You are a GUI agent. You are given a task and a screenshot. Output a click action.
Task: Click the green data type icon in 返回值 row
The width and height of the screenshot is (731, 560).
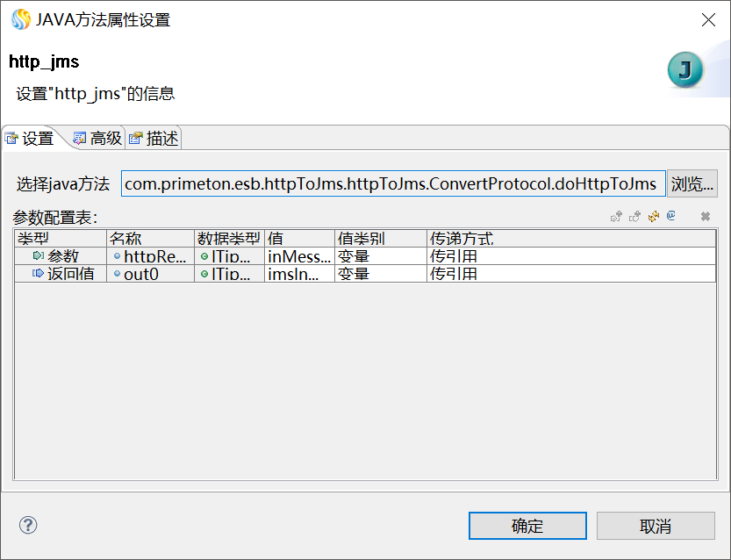(204, 274)
